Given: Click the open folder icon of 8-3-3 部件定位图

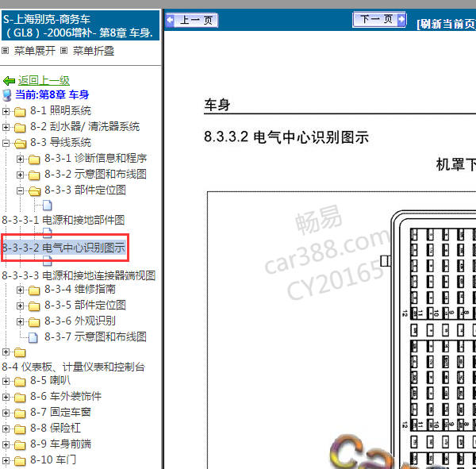Looking at the screenshot, I should [34, 191].
